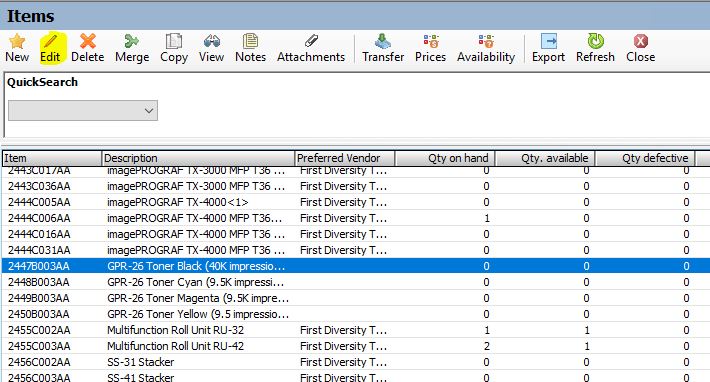Viewport: 710px width, 382px height.
Task: Sort by Preferred Vendor column header
Action: coord(345,158)
